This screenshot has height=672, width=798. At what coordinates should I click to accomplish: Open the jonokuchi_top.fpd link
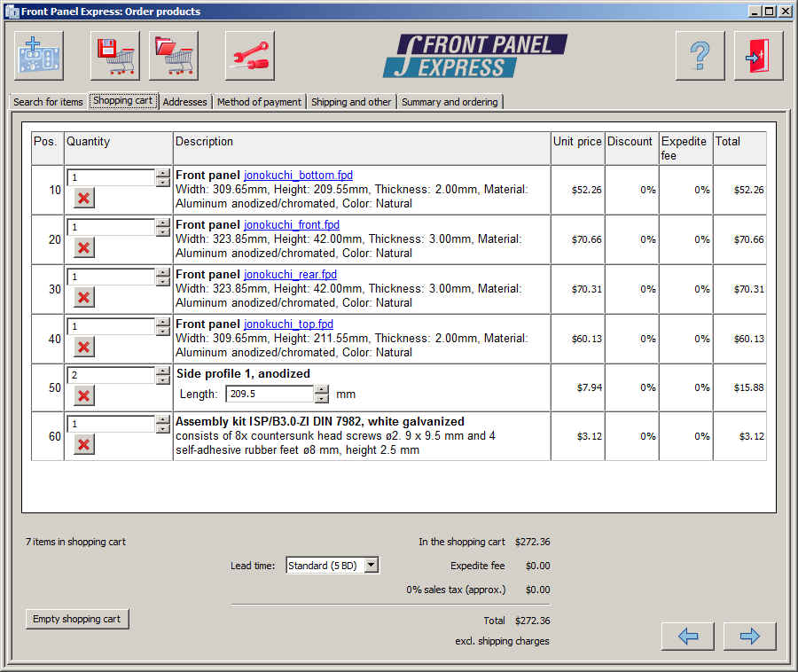pyautogui.click(x=288, y=324)
